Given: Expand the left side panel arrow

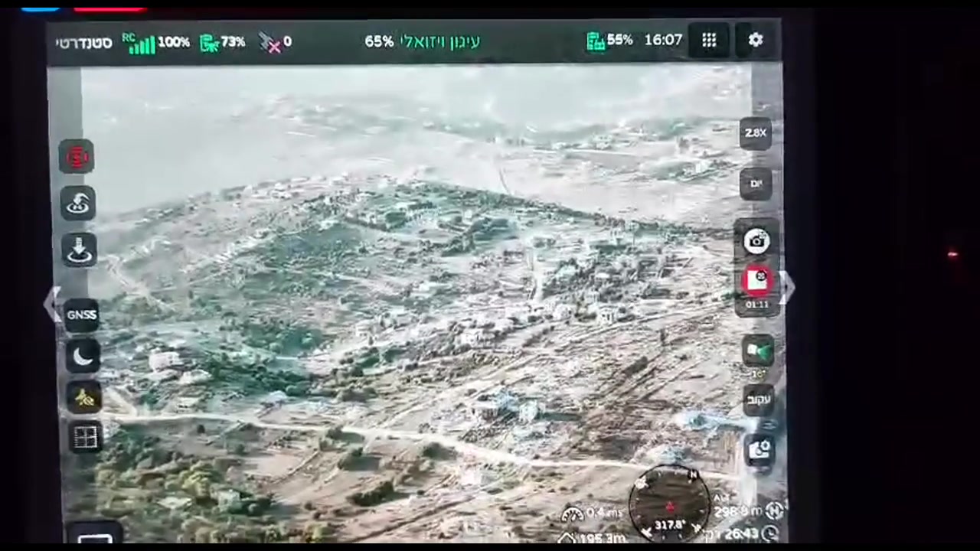Looking at the screenshot, I should click(52, 304).
